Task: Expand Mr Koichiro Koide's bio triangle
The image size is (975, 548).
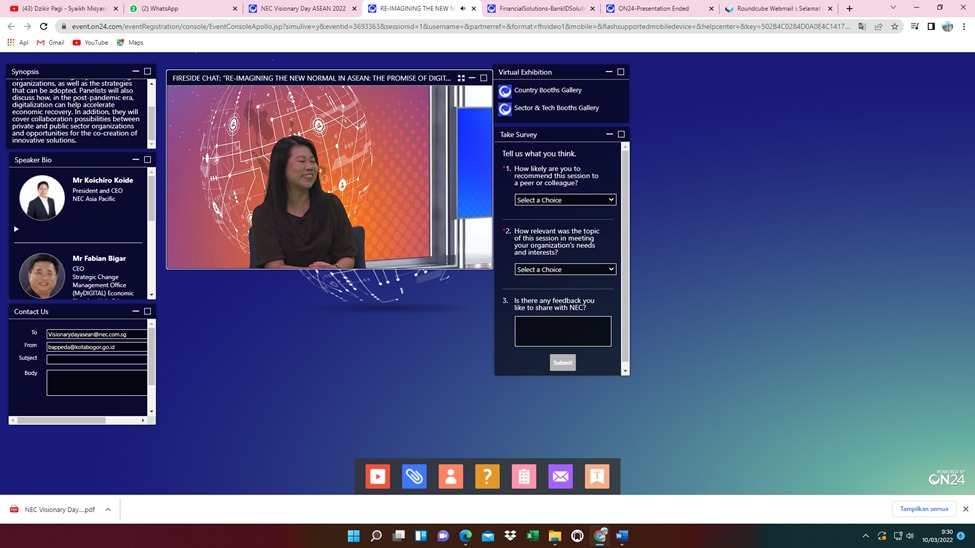Action: (x=16, y=229)
